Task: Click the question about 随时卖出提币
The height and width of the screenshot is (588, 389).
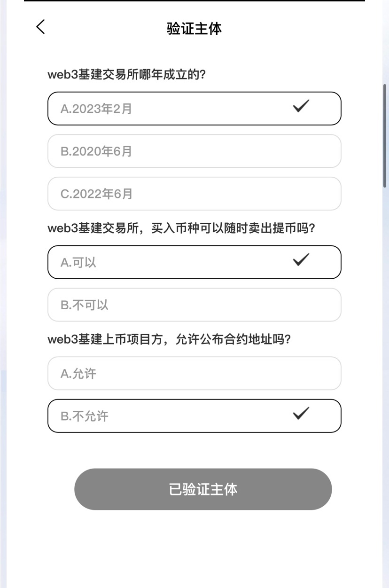Action: pyautogui.click(x=181, y=228)
